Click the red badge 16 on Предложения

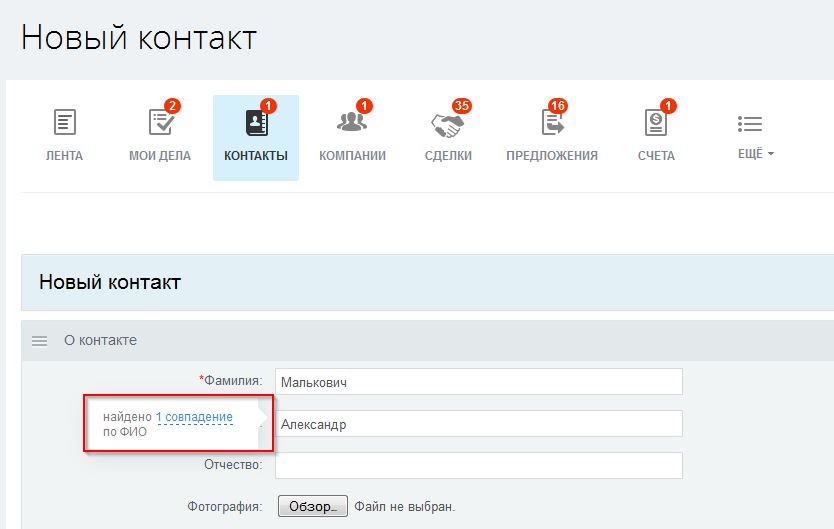click(557, 106)
